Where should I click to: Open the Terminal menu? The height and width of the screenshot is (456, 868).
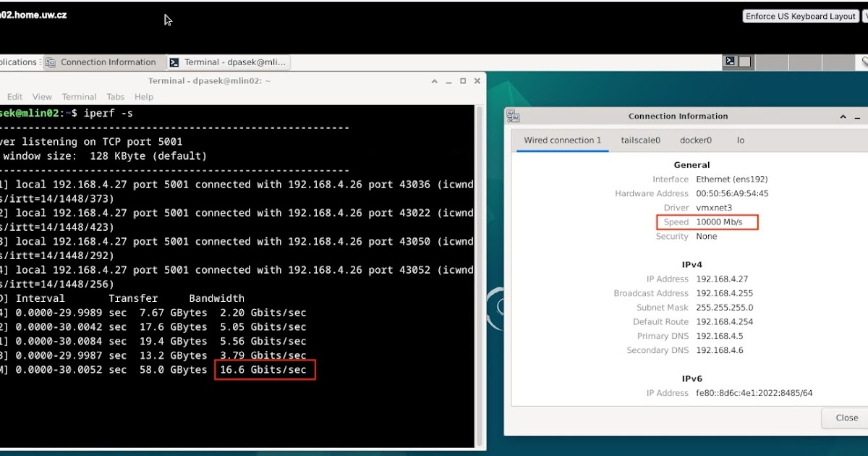pos(79,97)
